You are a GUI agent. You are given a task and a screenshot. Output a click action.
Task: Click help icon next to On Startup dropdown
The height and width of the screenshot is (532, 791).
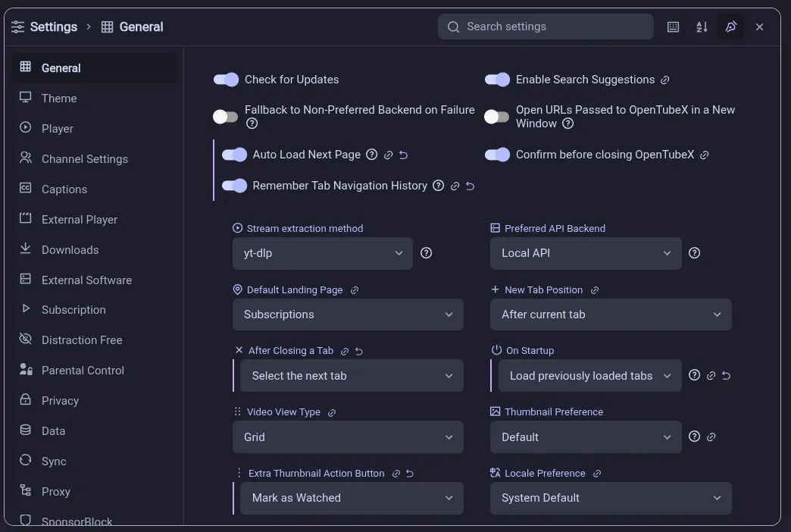(694, 375)
